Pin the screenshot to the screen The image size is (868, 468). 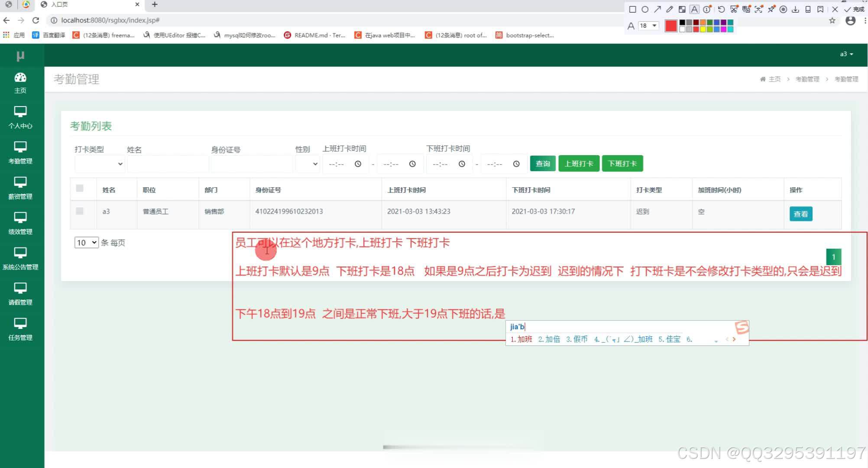click(771, 9)
